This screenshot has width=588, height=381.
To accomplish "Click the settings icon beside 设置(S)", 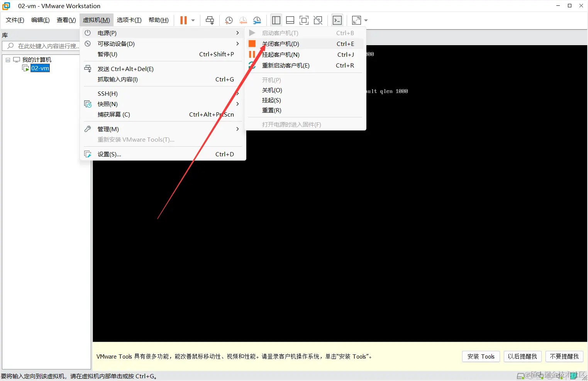I will click(88, 154).
